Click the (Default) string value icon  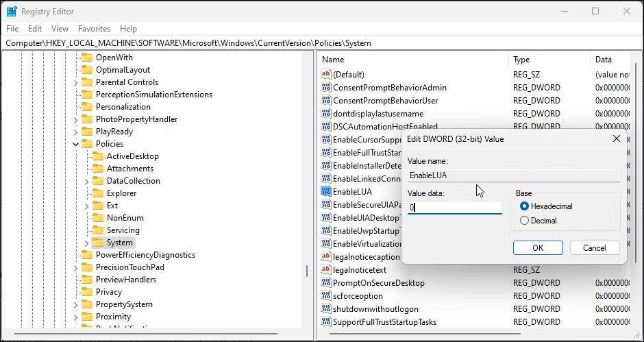[325, 75]
